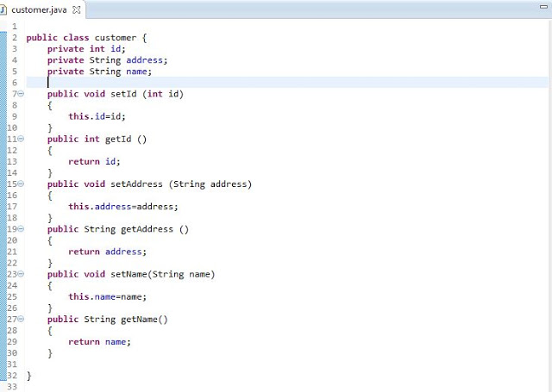Close the customer.java tab
The width and height of the screenshot is (552, 392).
(77, 9)
